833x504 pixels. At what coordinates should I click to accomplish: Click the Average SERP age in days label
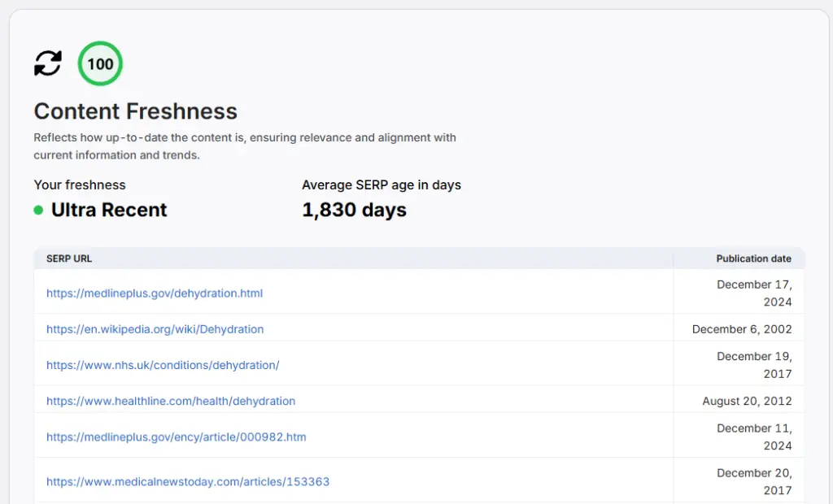coord(382,185)
